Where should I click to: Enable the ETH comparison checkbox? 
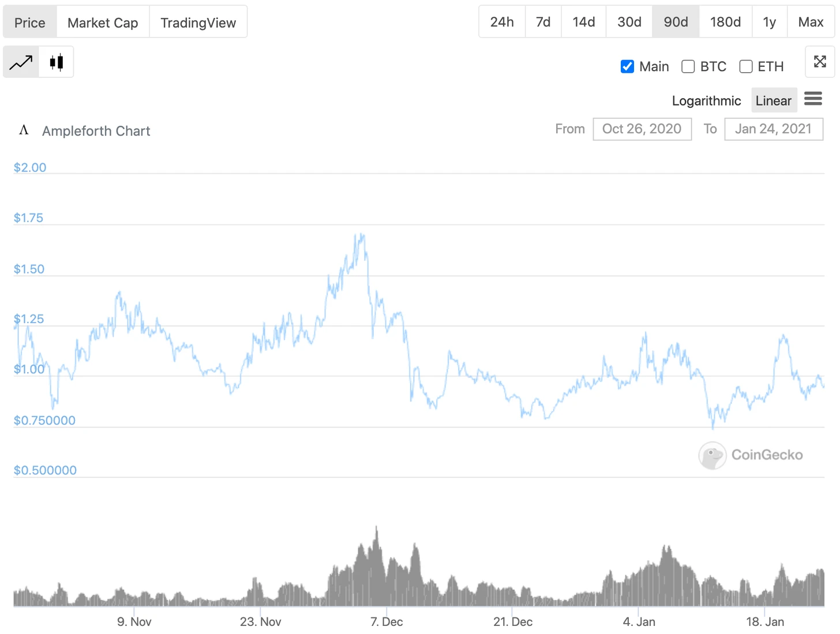click(x=745, y=67)
